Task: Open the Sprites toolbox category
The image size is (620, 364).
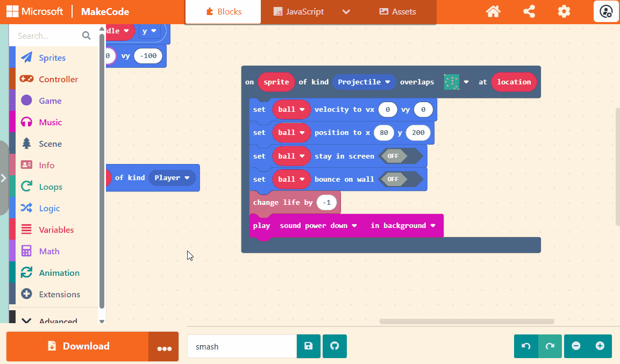Action: (x=52, y=58)
